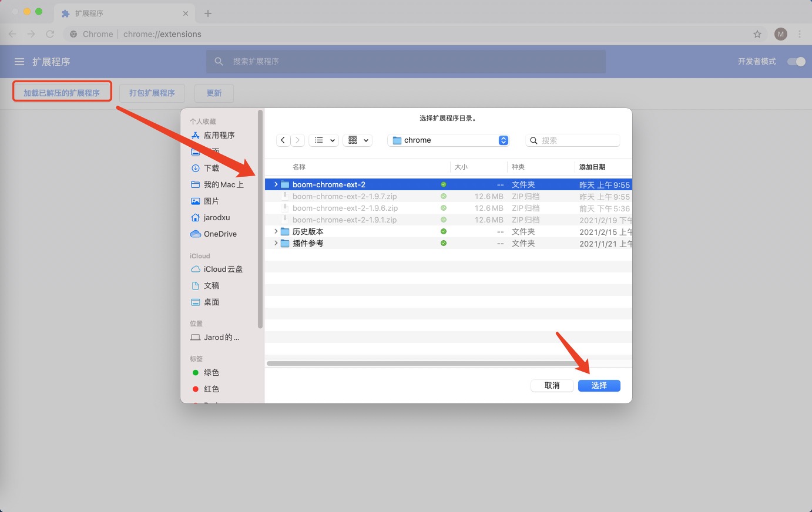Open 文稿 under iCloud in sidebar

(x=206, y=285)
